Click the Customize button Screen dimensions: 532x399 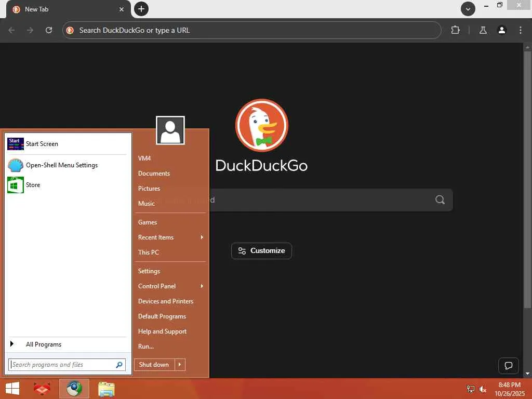tap(262, 251)
